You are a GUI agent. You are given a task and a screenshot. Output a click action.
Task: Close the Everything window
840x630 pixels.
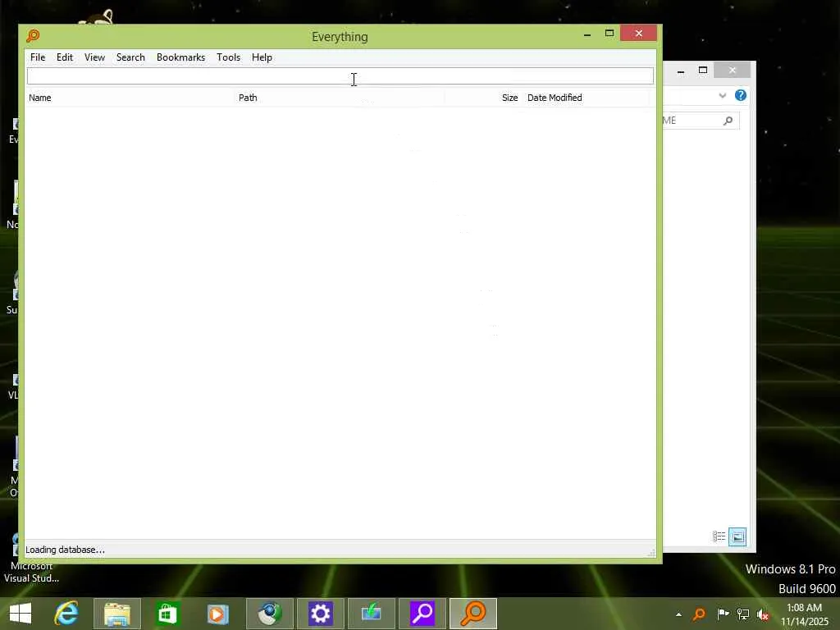pyautogui.click(x=638, y=33)
